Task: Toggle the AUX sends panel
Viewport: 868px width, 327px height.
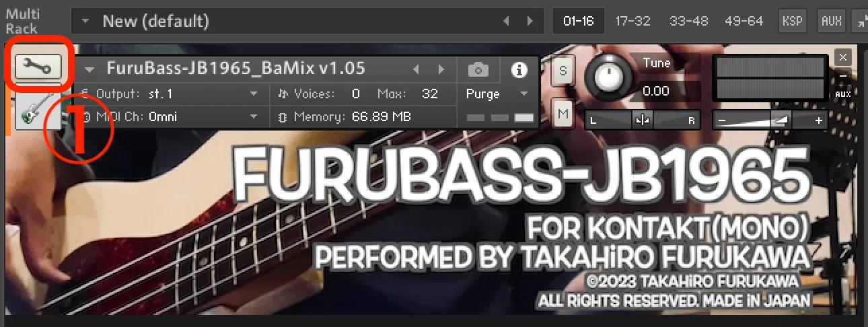Action: (x=832, y=21)
